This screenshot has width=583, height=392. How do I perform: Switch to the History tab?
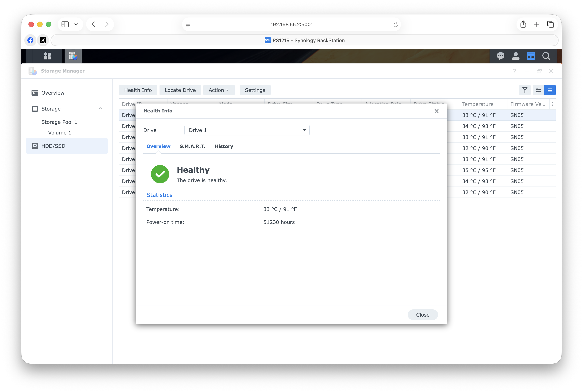click(224, 146)
